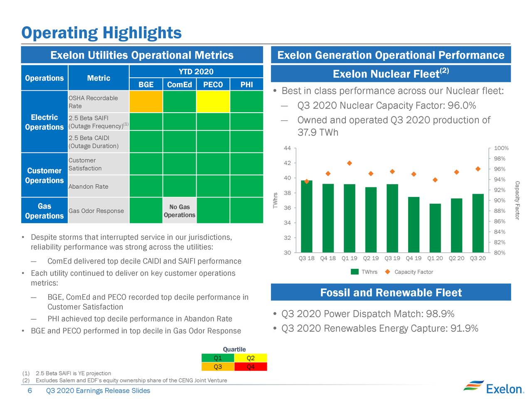Click the Q4 18 bar in chart

tap(328, 218)
